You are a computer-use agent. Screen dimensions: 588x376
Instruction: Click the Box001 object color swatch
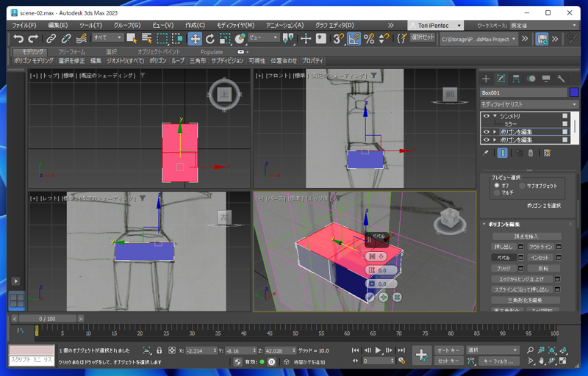pyautogui.click(x=574, y=93)
